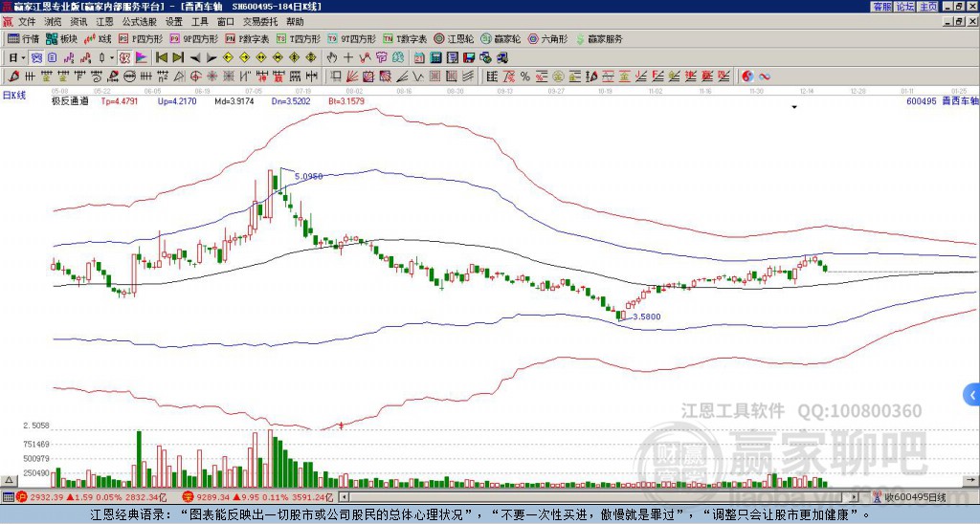Select the zigzag wave line tool
The image size is (980, 524).
point(417,76)
